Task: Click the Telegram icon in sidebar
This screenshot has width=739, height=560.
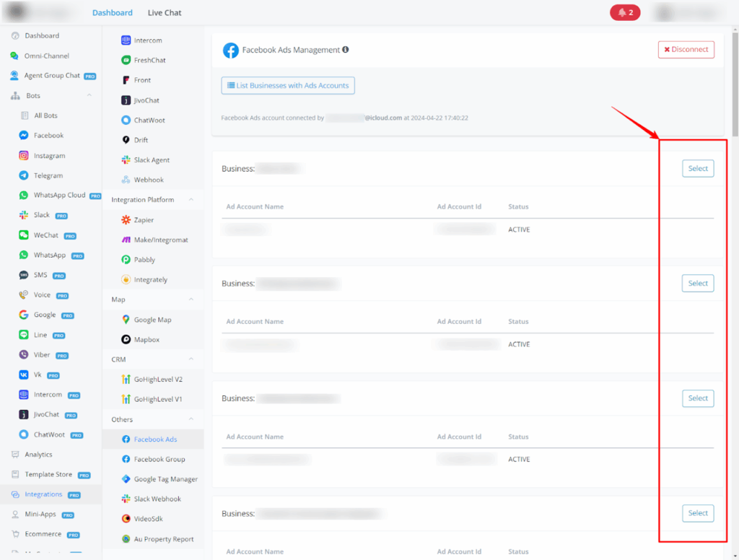Action: click(24, 175)
